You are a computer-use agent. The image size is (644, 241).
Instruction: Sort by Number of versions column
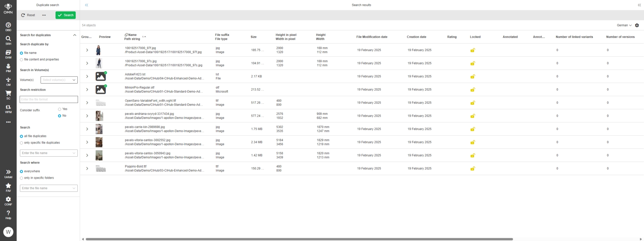coord(620,37)
